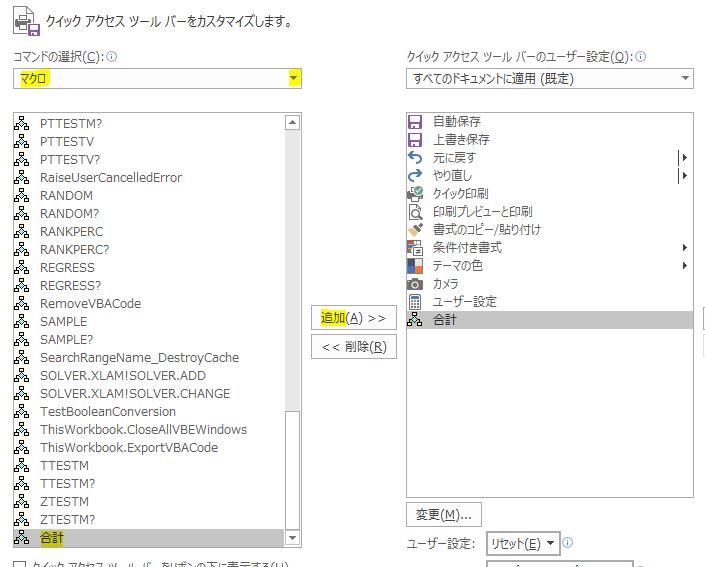Click the 変更 button

coord(444,514)
